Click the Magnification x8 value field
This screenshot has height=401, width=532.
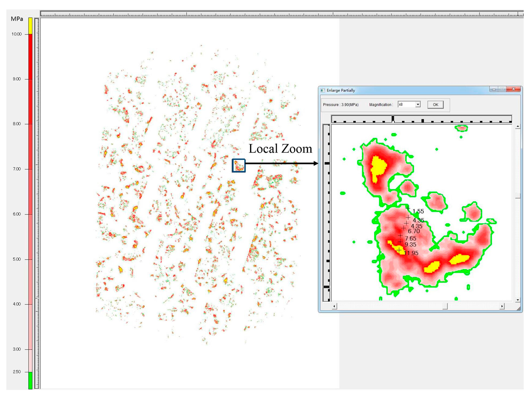click(406, 104)
